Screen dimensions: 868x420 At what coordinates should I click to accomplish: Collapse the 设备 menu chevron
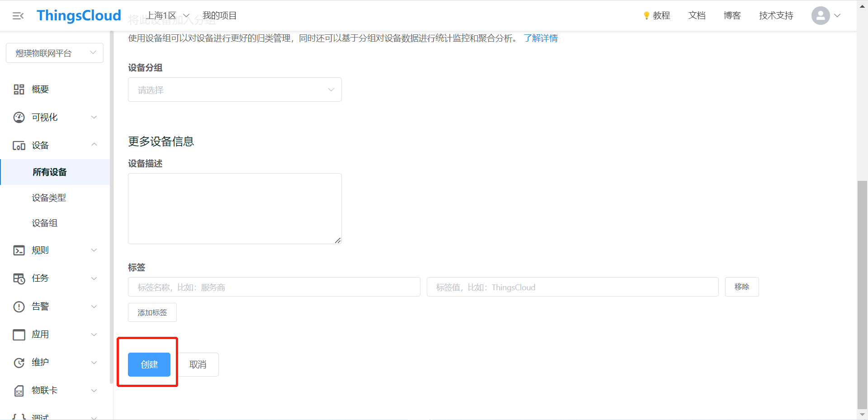94,145
